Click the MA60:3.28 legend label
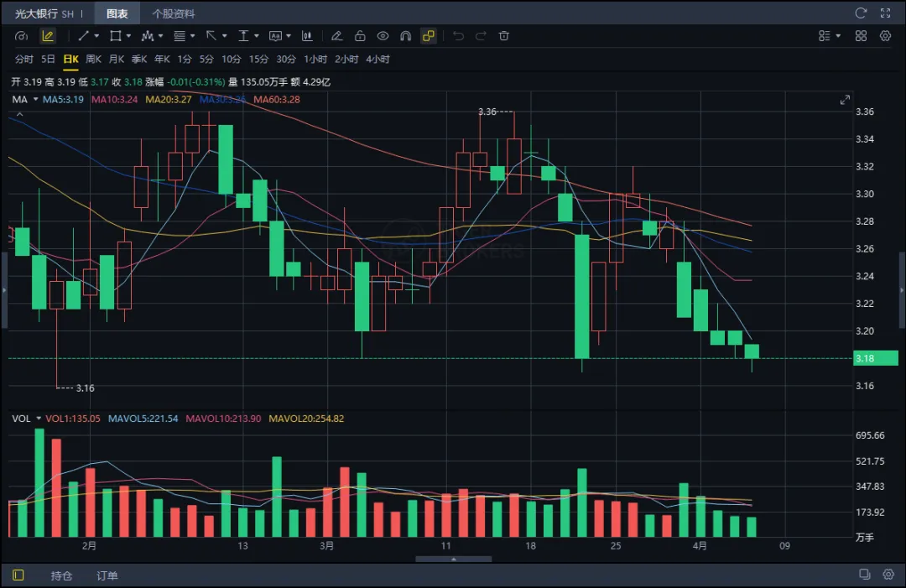Screen dimensions: 906x588 click(x=277, y=99)
